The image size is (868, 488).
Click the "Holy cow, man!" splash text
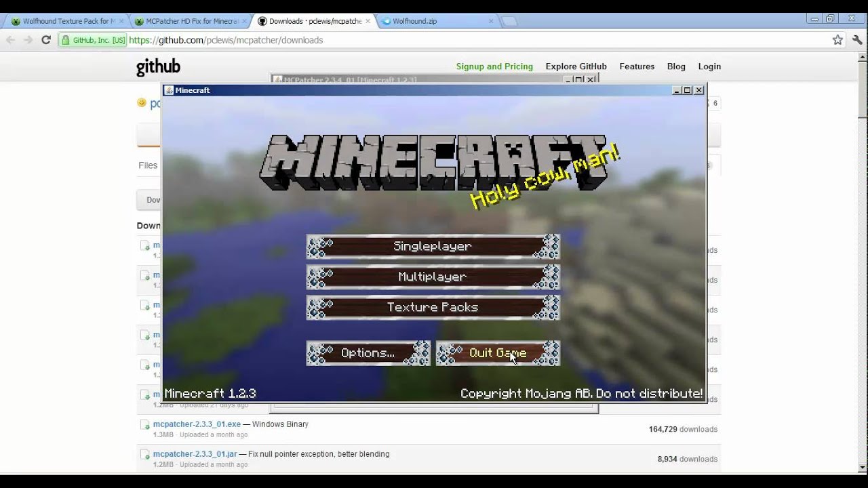[545, 177]
